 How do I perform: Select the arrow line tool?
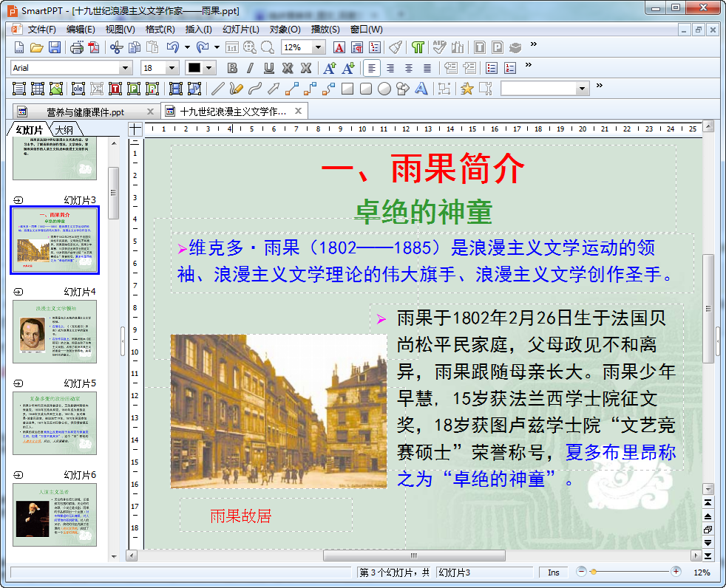pyautogui.click(x=274, y=89)
